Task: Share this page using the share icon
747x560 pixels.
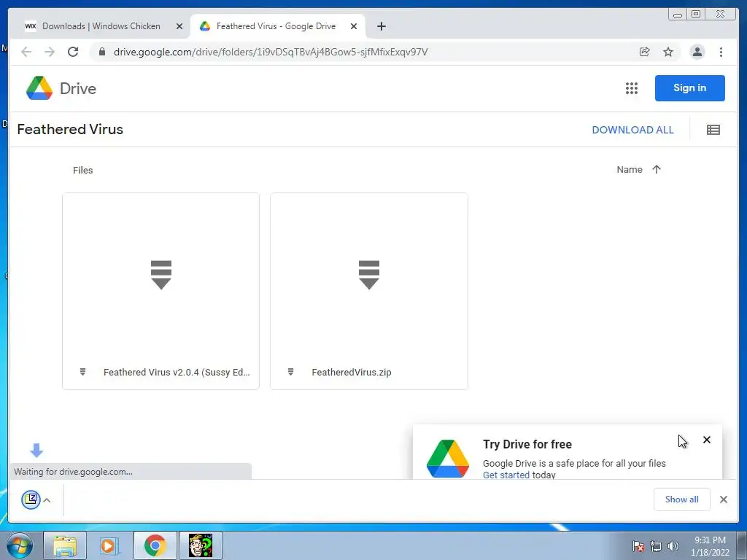Action: 645,52
